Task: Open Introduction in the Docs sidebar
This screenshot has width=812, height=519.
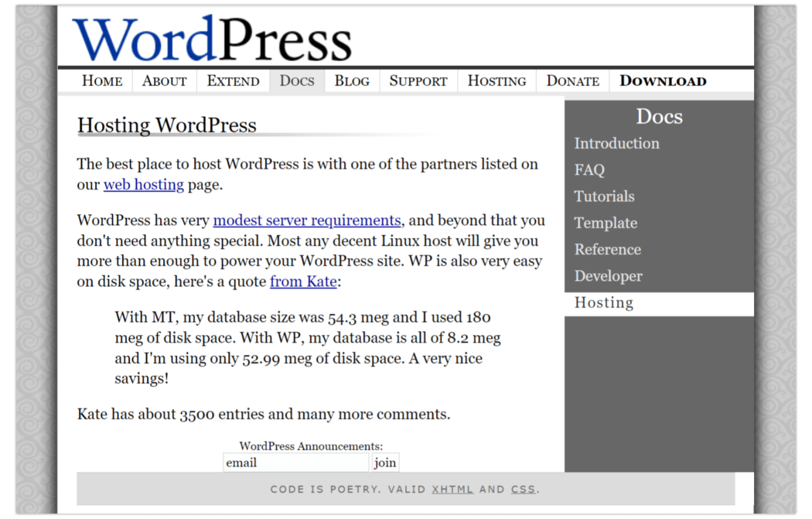Action: 616,143
